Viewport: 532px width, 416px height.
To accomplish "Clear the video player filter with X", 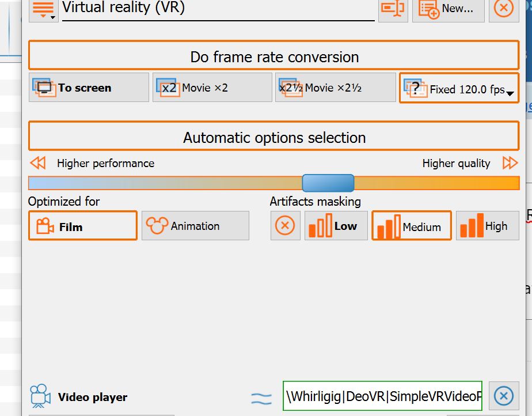I will click(503, 396).
